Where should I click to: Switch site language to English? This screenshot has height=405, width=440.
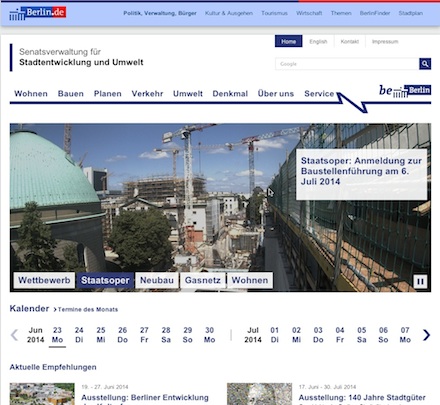[318, 42]
